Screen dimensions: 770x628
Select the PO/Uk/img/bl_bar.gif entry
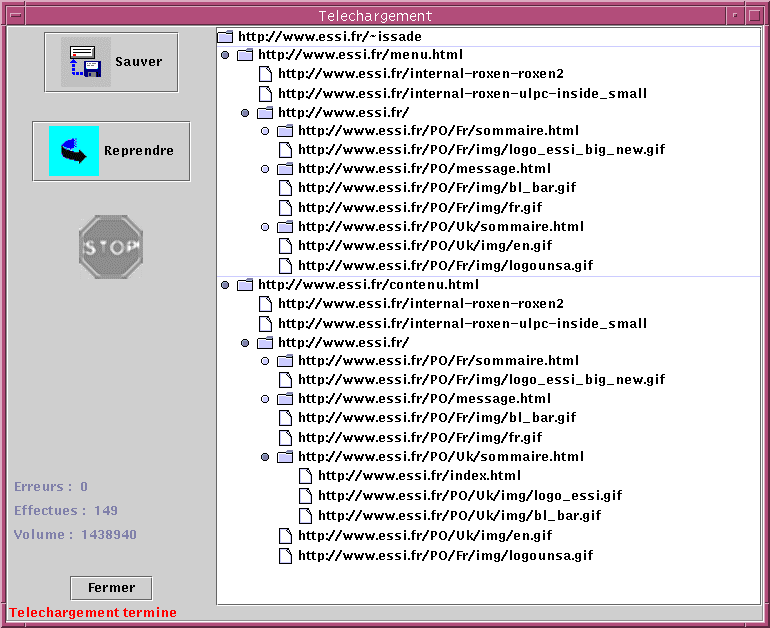point(459,516)
